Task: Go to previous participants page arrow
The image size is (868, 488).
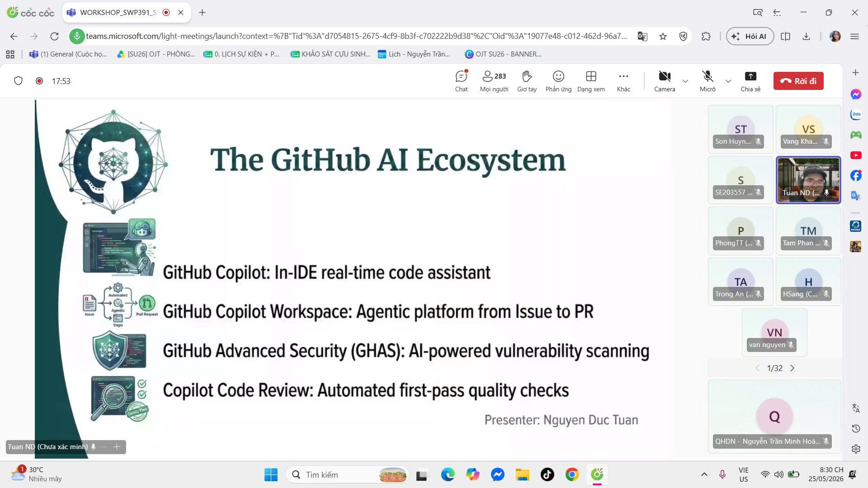Action: pos(758,368)
